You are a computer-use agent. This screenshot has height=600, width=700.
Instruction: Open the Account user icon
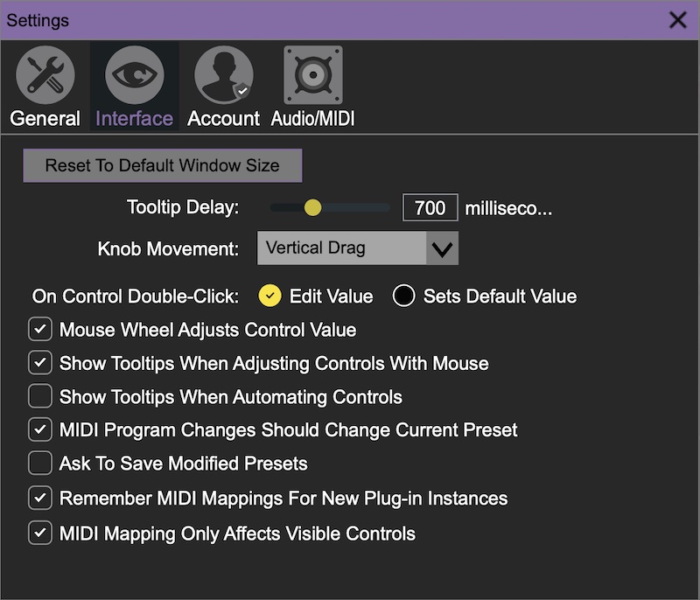pyautogui.click(x=223, y=75)
